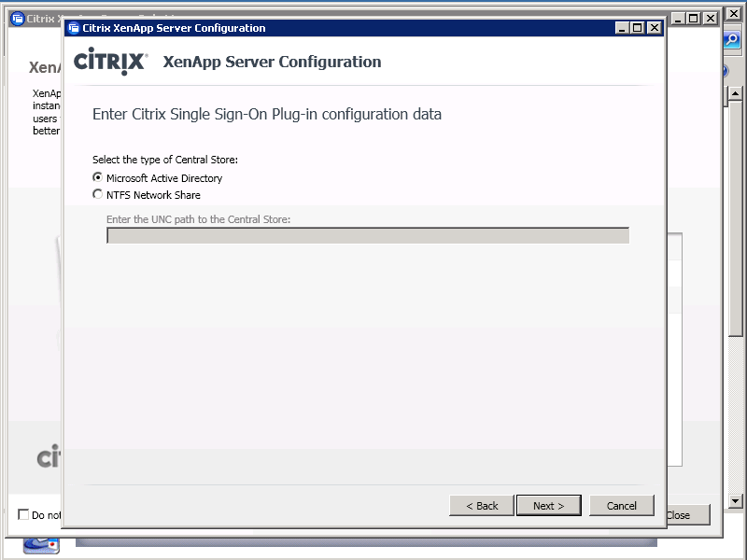Viewport: 747px width, 560px height.
Task: Click the UNC path input field
Action: (367, 235)
